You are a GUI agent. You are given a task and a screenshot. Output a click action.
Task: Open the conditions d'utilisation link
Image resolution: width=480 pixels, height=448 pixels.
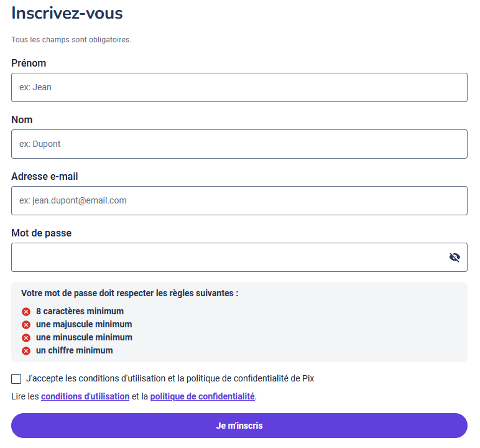click(85, 396)
